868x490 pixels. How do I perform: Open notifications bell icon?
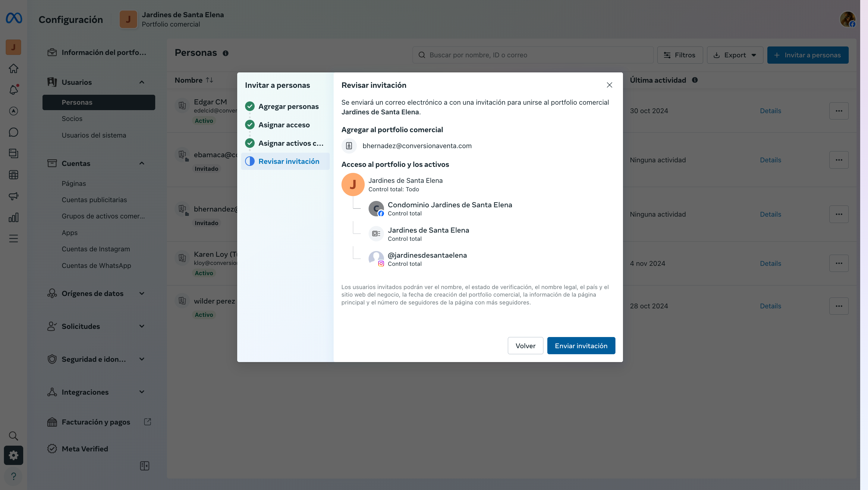click(x=14, y=90)
